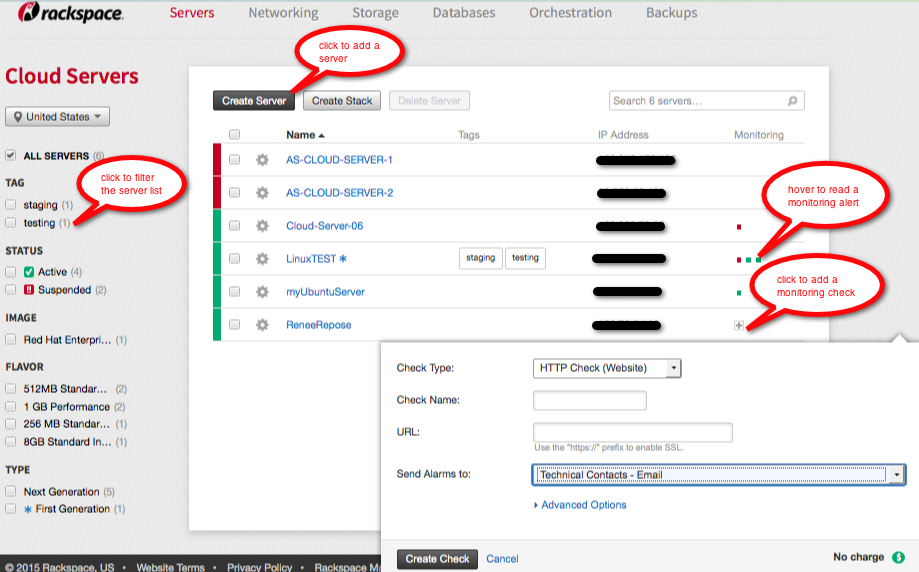919x572 pixels.
Task: Open the Databases tab
Action: tap(464, 13)
